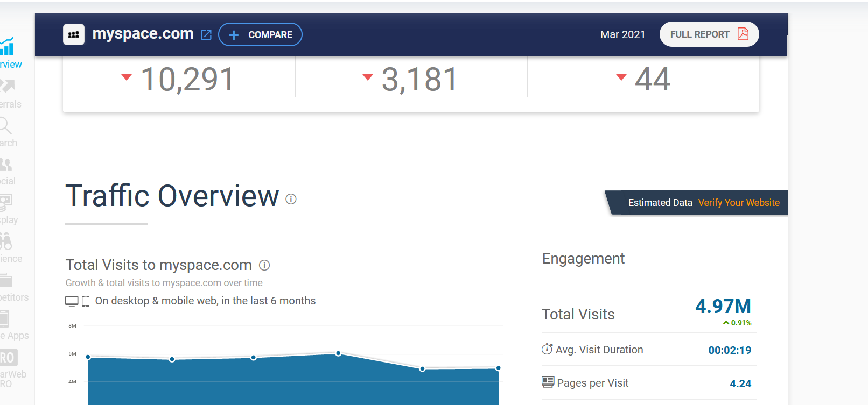Click the 10,291 rank value
The width and height of the screenshot is (868, 405).
point(187,79)
